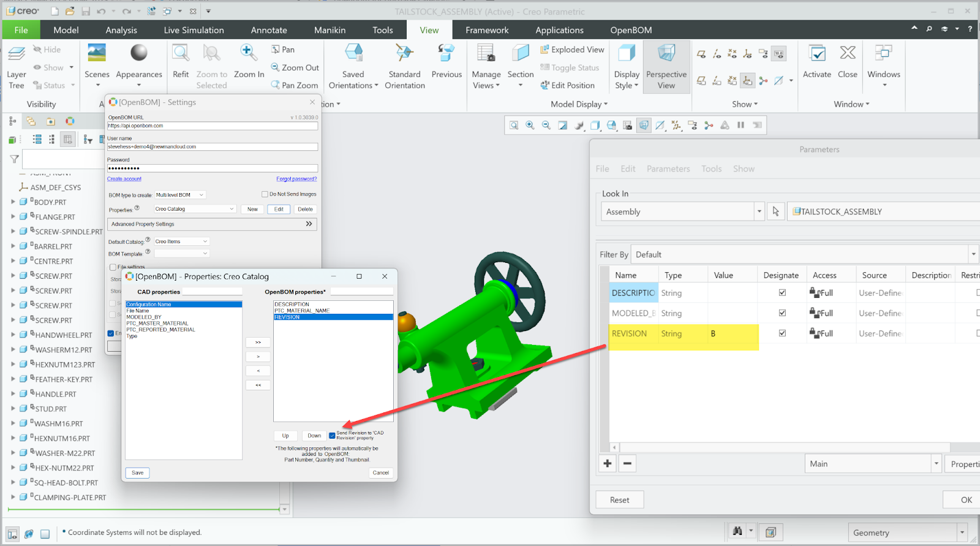Expand the BODY.PRT tree node

point(13,202)
